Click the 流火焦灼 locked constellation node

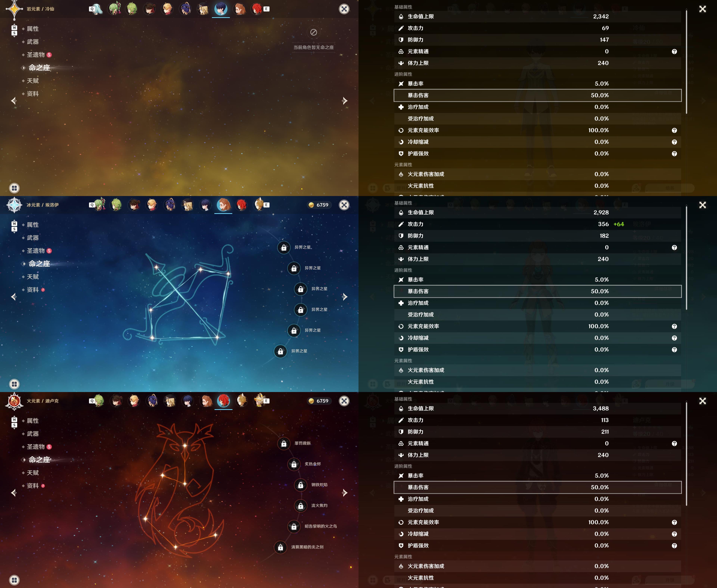tap(301, 506)
